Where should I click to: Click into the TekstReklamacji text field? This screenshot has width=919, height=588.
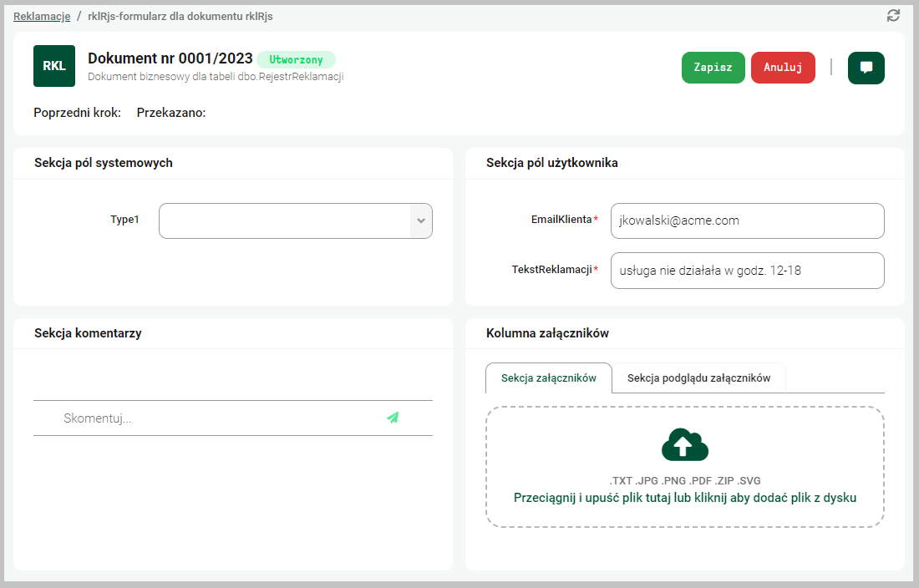(747, 270)
